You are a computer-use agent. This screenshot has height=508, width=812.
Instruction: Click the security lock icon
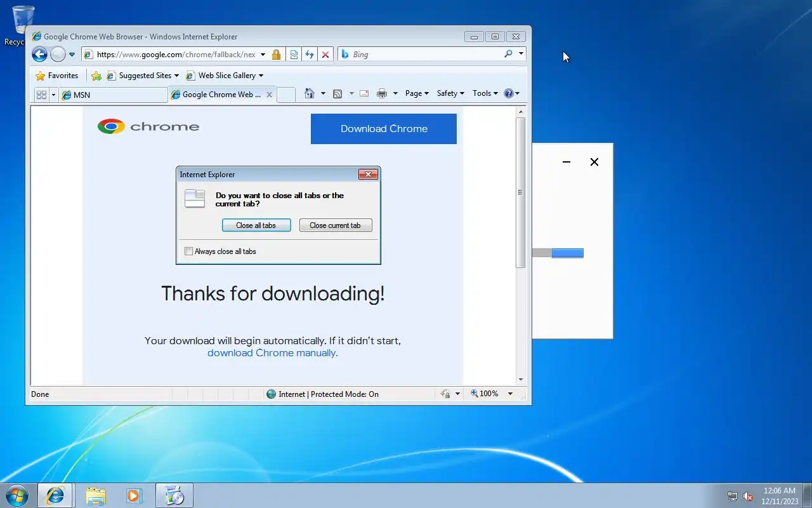276,55
